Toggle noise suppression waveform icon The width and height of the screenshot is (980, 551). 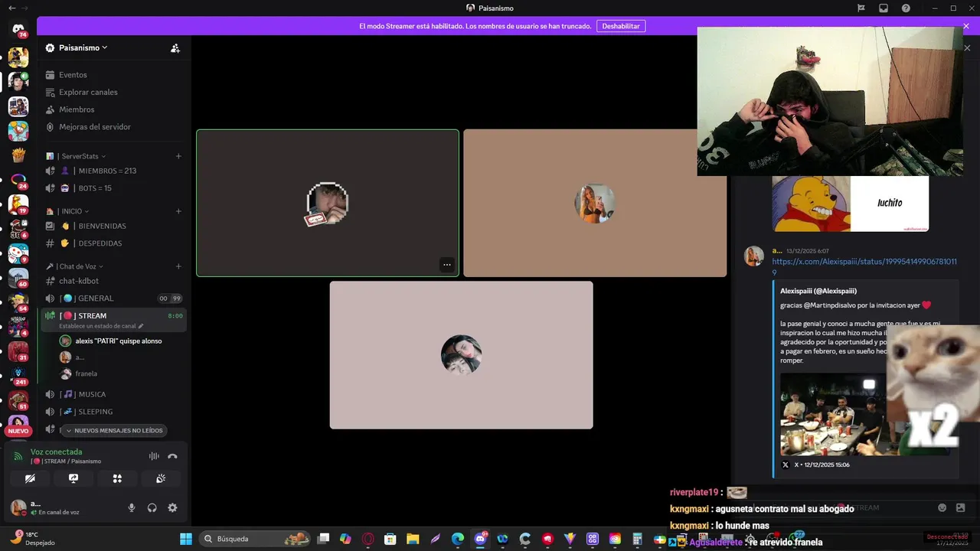[x=154, y=456]
